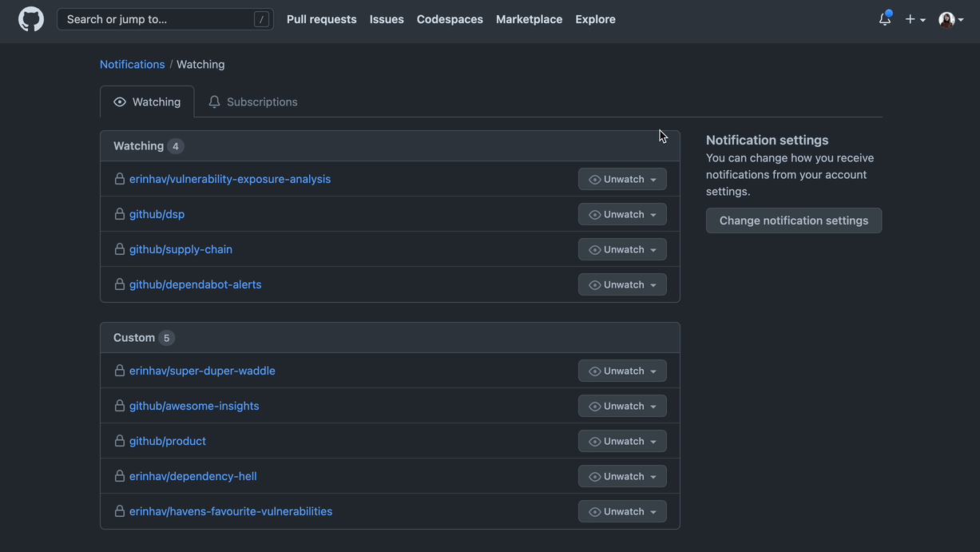Click the GitHub Octocat logo
980x552 pixels.
click(31, 19)
